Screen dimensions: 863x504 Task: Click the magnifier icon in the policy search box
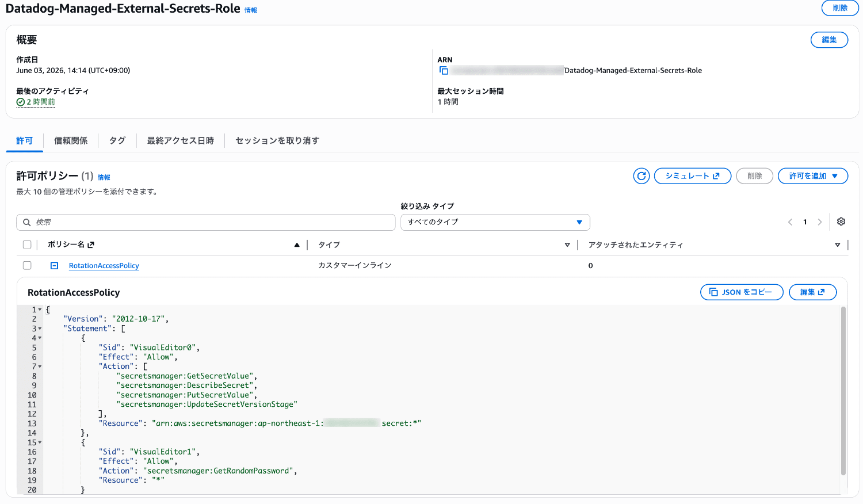[x=26, y=222]
